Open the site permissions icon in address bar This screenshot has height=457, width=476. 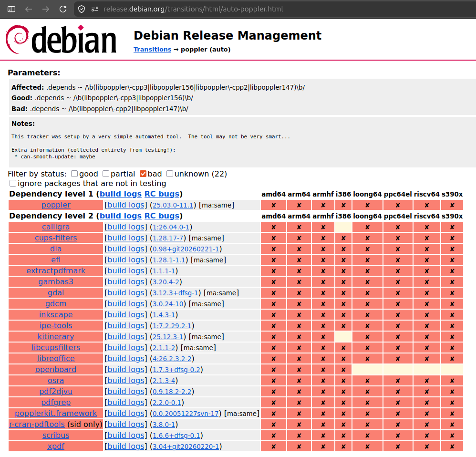95,9
